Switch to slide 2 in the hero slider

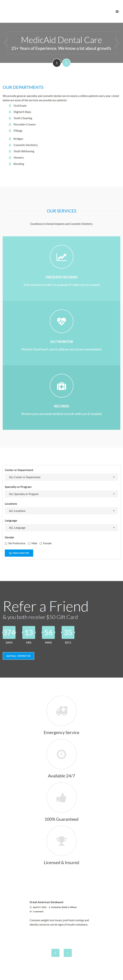pyautogui.click(x=66, y=63)
